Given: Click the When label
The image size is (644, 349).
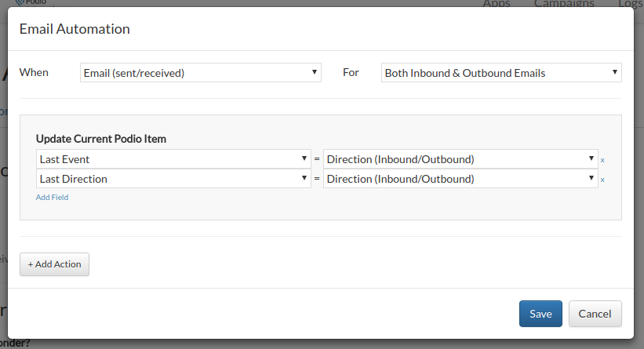Looking at the screenshot, I should [34, 72].
